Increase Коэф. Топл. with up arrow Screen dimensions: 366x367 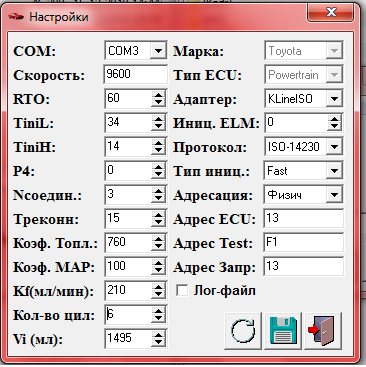pos(158,239)
